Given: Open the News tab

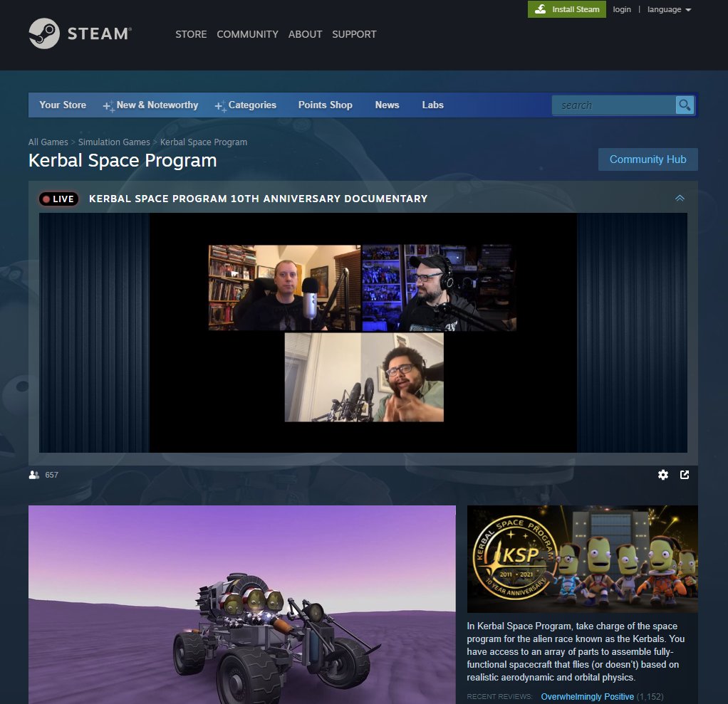Looking at the screenshot, I should [x=388, y=105].
